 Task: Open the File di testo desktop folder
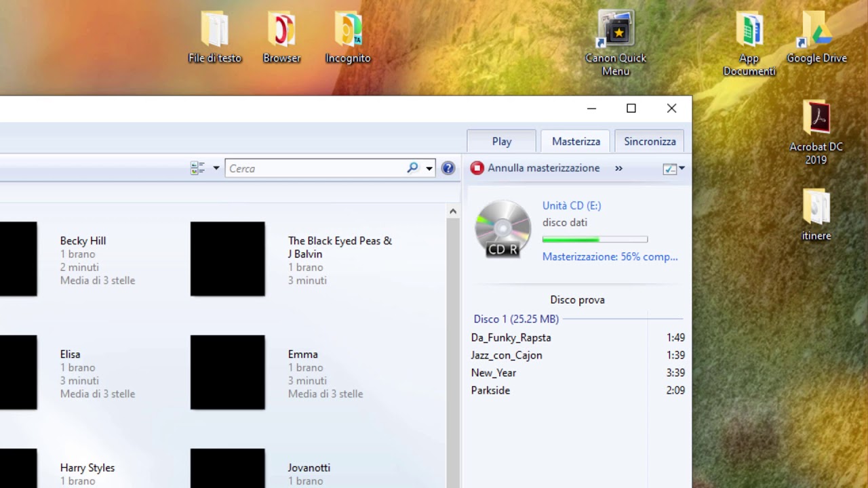[x=214, y=38]
